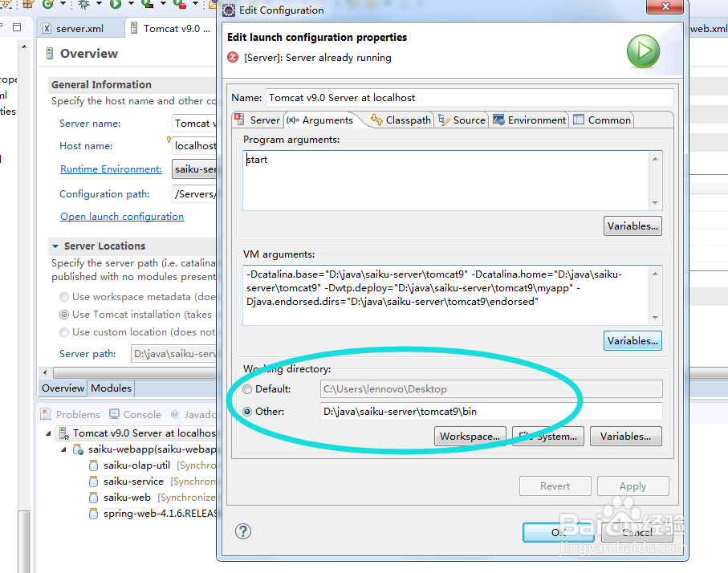The width and height of the screenshot is (728, 573).
Task: Click Variables button under Program arguments
Action: (x=632, y=226)
